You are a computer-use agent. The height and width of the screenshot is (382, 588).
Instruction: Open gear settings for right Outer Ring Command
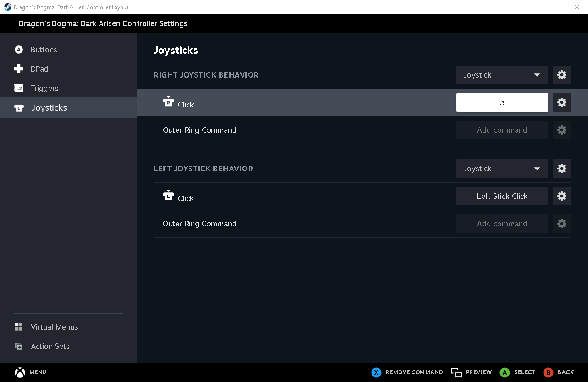pyautogui.click(x=562, y=130)
